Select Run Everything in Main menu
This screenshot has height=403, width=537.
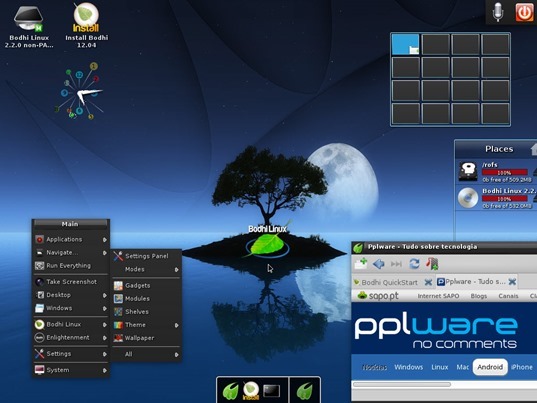[x=71, y=266]
